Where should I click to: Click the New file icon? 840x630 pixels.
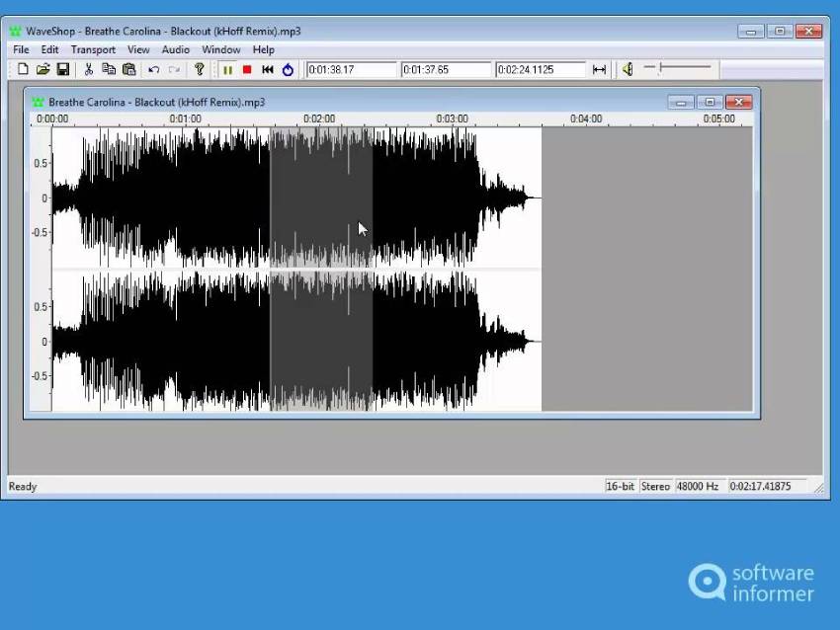coord(22,69)
